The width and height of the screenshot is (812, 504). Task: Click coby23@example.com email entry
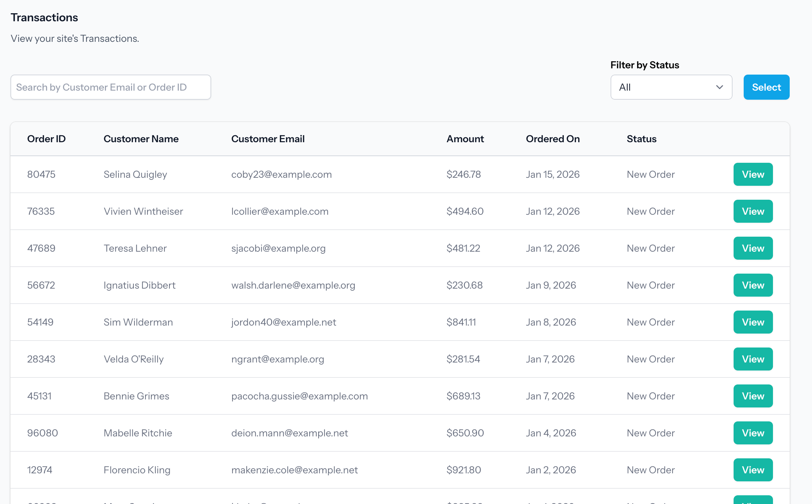click(281, 174)
